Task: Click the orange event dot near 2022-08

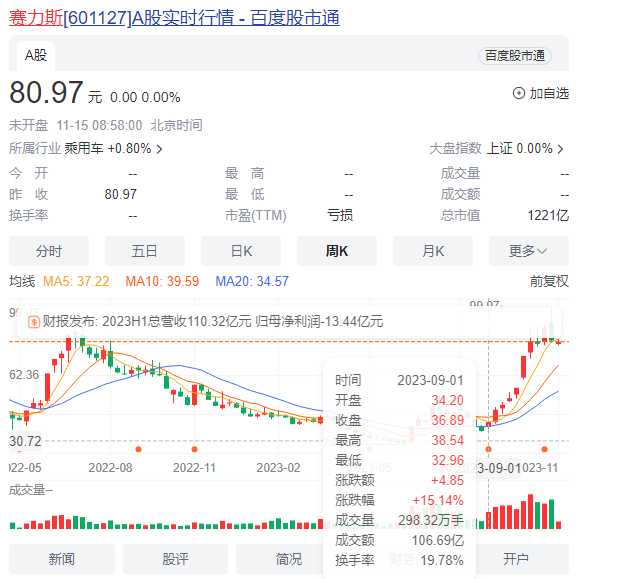Action: (138, 449)
